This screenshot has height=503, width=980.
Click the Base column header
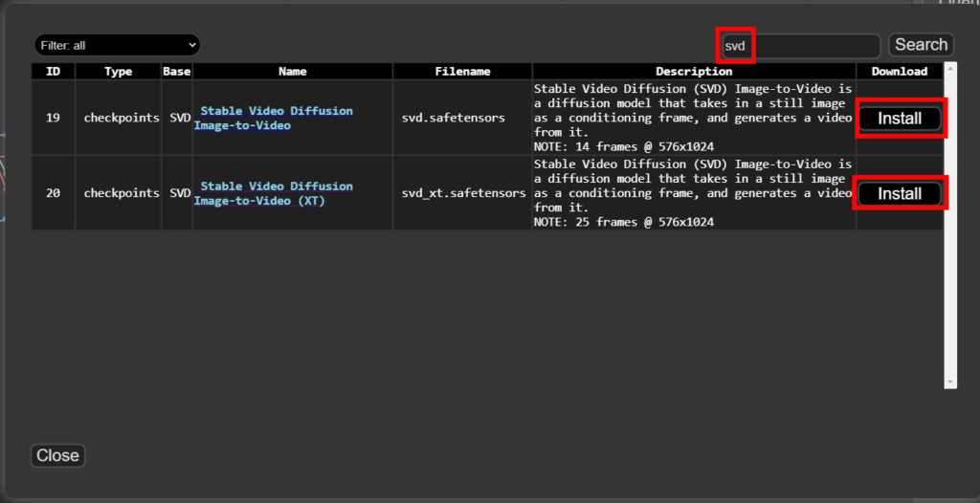(177, 71)
